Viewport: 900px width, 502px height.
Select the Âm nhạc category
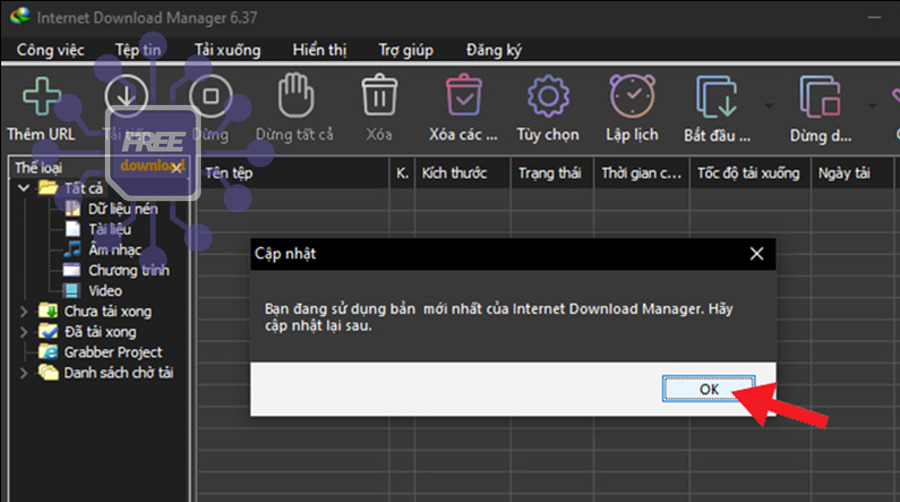point(102,250)
